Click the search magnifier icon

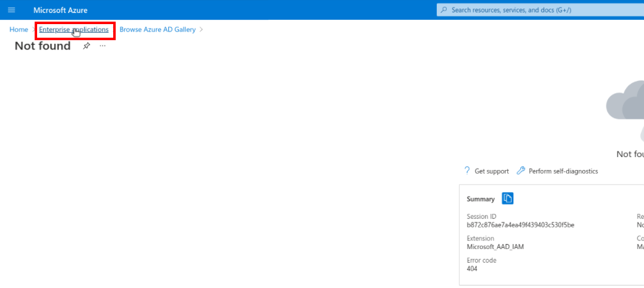pos(444,10)
